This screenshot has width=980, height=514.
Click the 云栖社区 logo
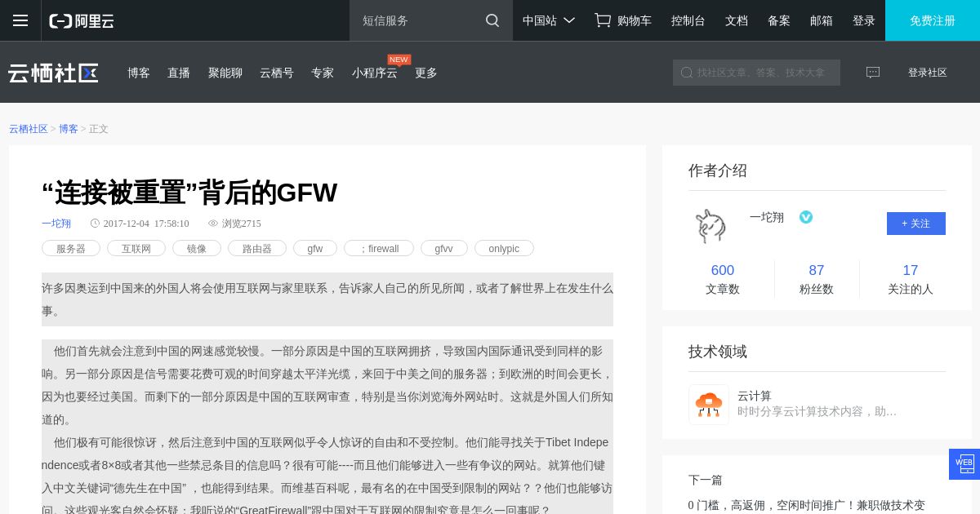[54, 73]
